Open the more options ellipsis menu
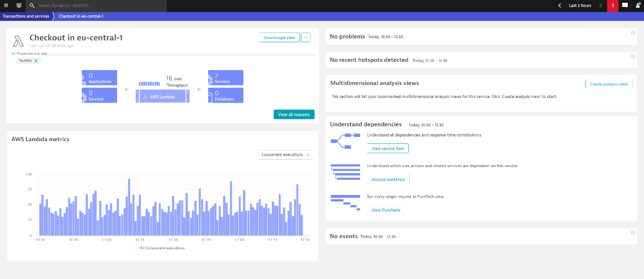644x279 pixels. [306, 38]
